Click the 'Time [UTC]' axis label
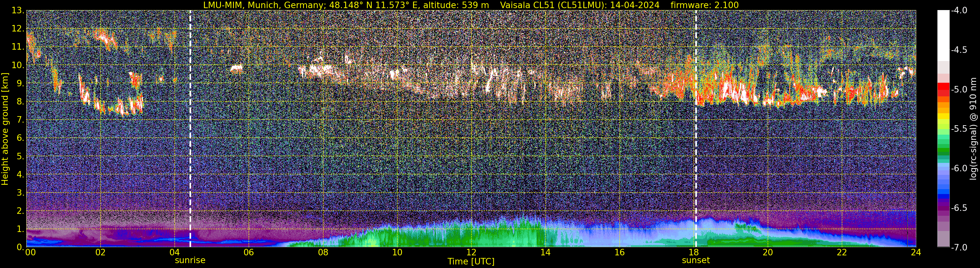 click(471, 262)
